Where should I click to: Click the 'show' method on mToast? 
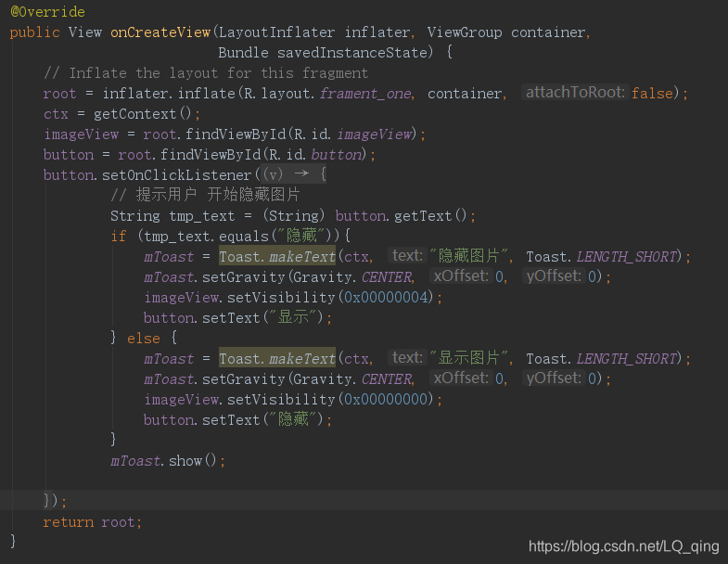coord(185,461)
